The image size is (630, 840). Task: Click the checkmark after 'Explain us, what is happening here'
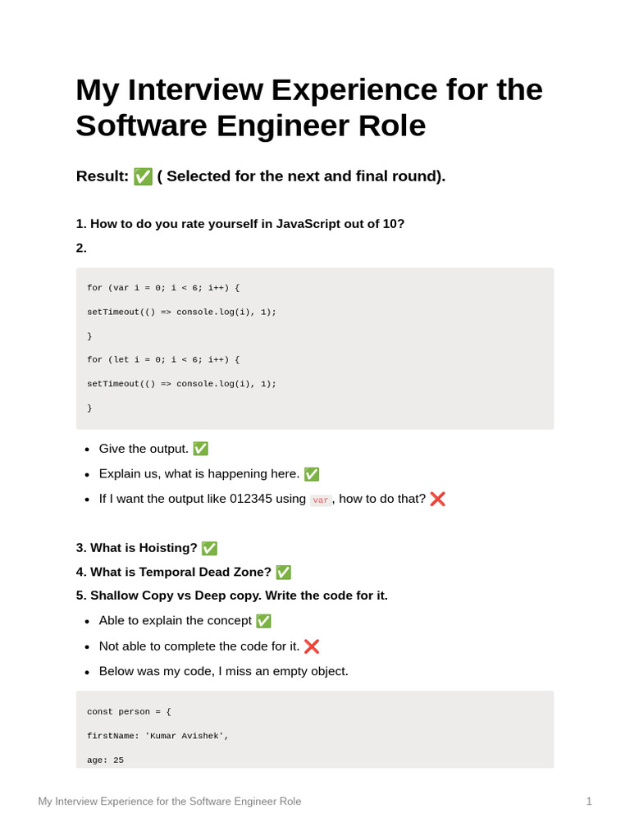pos(312,474)
